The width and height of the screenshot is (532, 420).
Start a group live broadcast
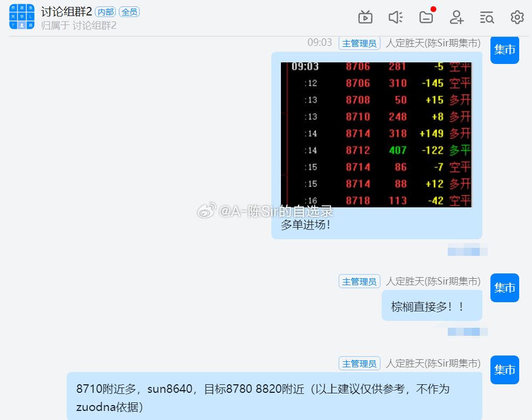(365, 17)
